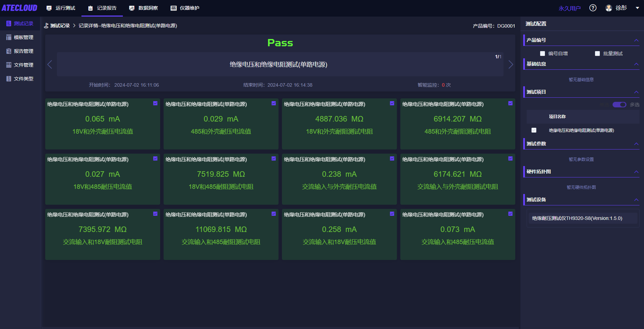644x329 pixels.
Task: Collapse the 基础信息 section chevron
Action: pos(636,64)
